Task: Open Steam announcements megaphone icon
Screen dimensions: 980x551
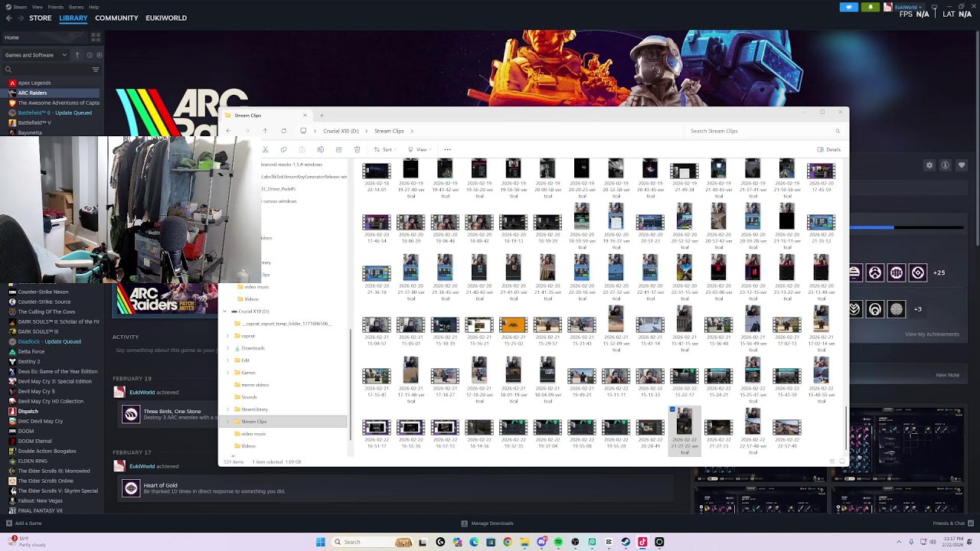Action: (x=849, y=7)
